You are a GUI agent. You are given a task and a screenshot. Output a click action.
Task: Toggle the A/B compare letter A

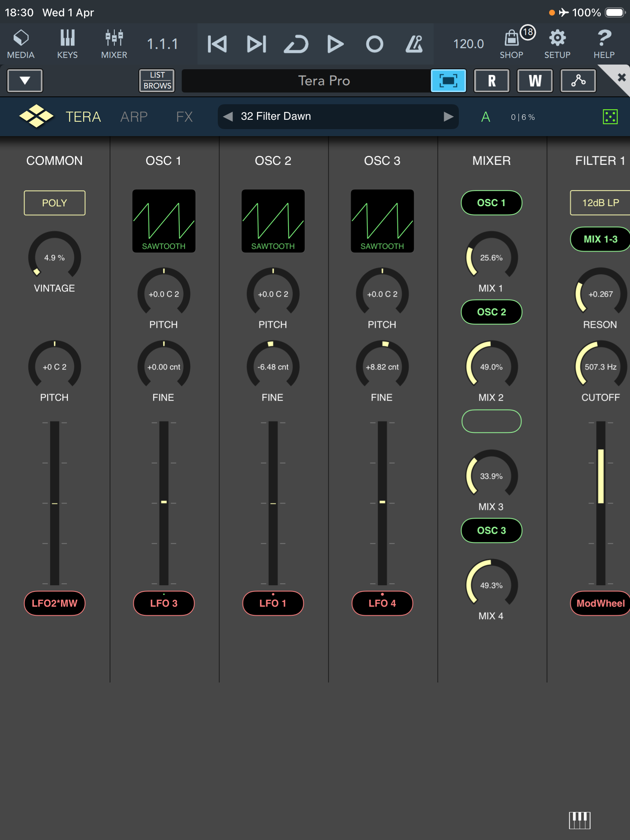pyautogui.click(x=486, y=117)
